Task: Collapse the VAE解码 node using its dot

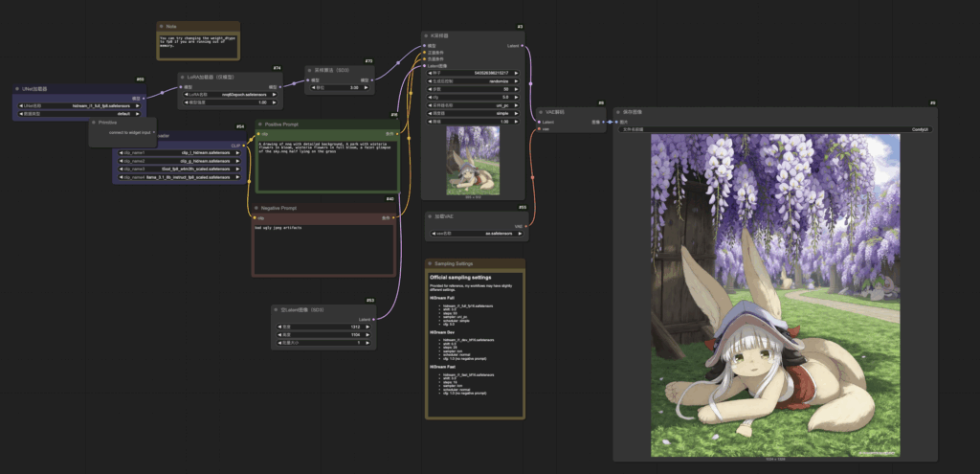Action: [x=541, y=112]
